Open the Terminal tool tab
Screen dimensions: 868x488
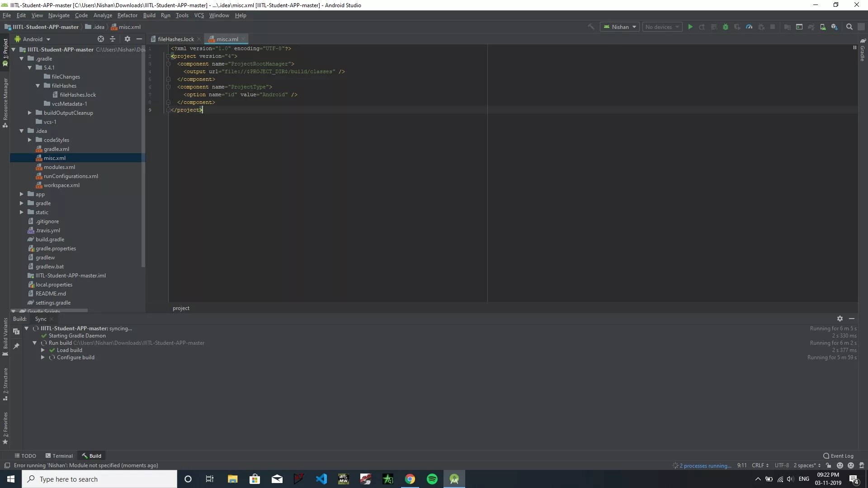pyautogui.click(x=59, y=456)
